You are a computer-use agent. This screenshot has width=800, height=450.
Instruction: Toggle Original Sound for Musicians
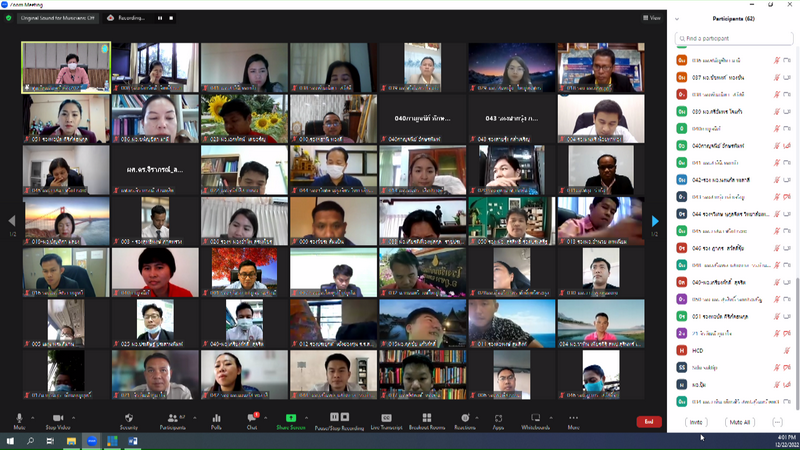[58, 18]
